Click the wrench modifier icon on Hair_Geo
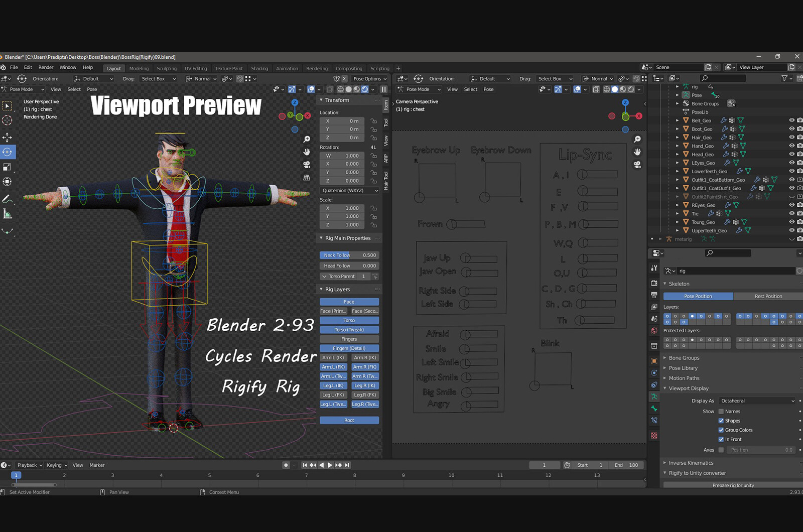This screenshot has height=532, width=803. point(724,137)
